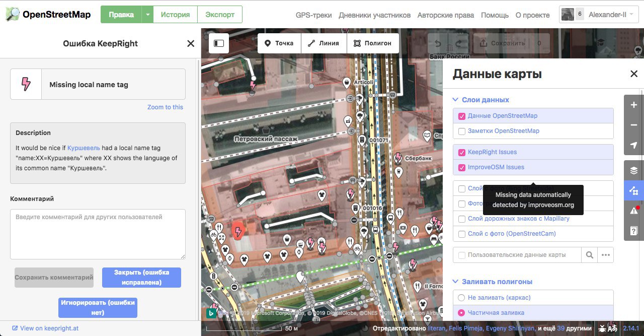Screen dimensions: 644x336
Task: Zoom out with the minus button
Action: [633, 125]
